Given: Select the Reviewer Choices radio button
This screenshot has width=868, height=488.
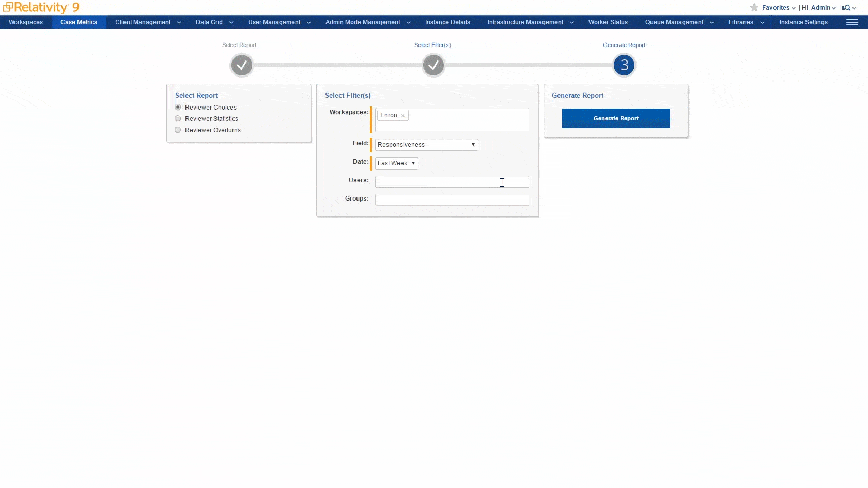Looking at the screenshot, I should click(178, 108).
